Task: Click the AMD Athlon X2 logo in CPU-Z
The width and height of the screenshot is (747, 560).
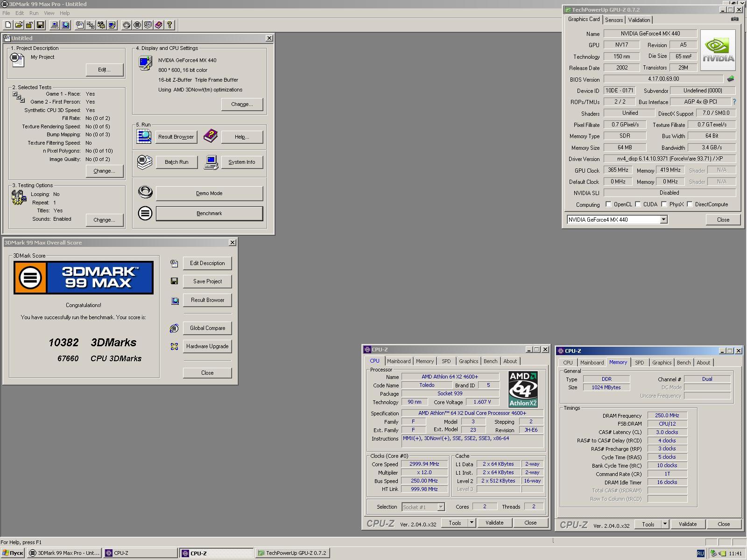Action: point(523,390)
